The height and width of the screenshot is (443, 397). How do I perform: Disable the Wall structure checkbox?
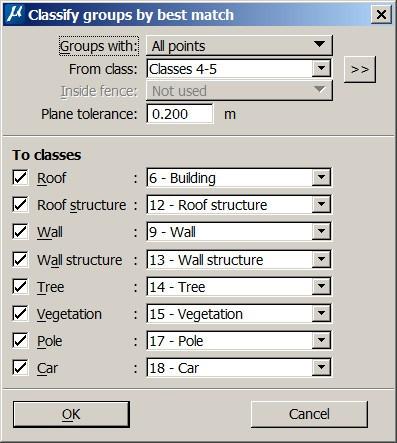tap(20, 259)
